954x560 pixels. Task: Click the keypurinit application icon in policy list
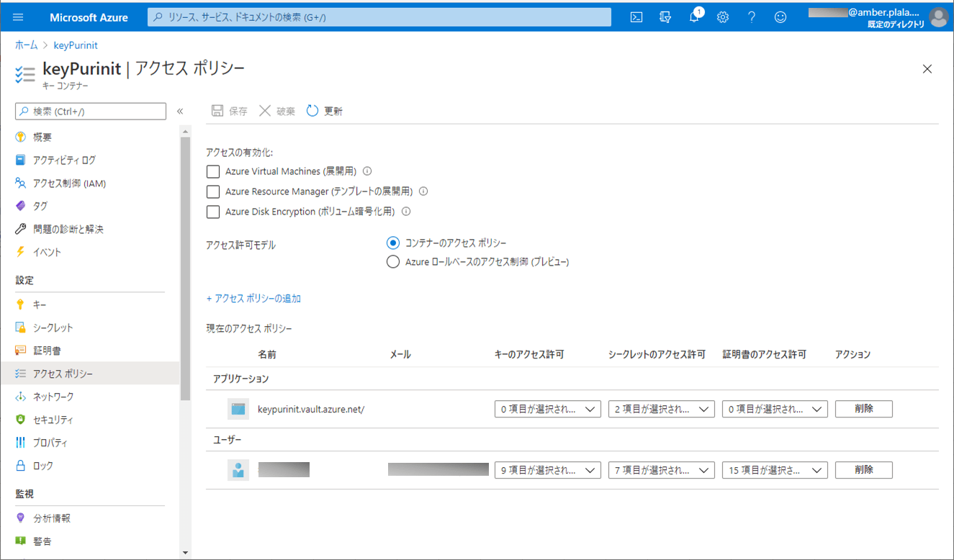pyautogui.click(x=238, y=409)
